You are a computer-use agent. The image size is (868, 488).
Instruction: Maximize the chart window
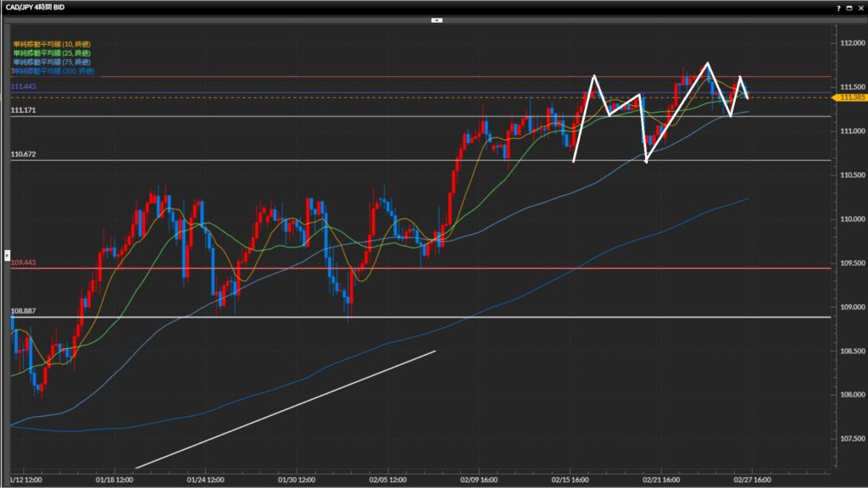[x=849, y=7]
